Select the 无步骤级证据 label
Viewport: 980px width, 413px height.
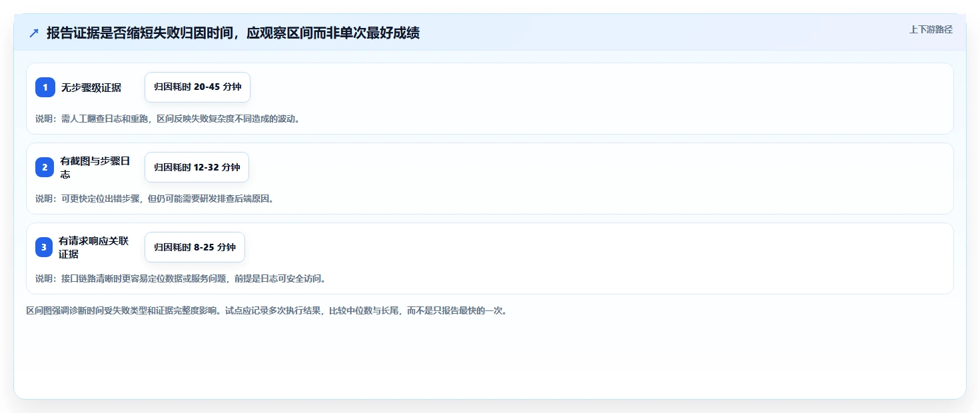pos(91,87)
